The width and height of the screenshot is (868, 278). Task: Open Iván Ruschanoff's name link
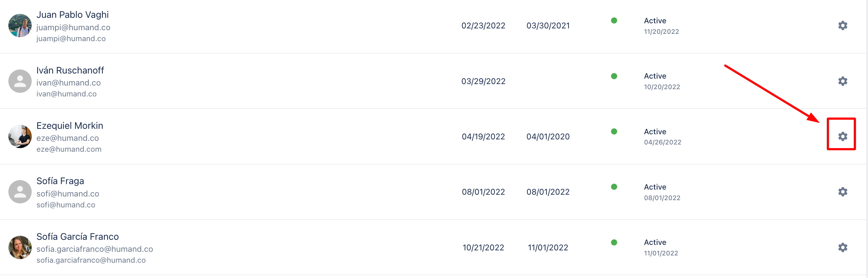[70, 70]
